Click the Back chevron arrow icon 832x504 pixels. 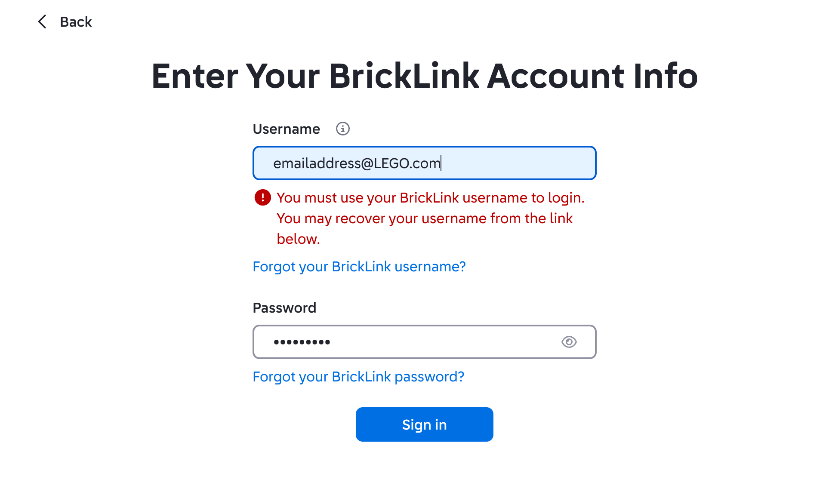42,22
